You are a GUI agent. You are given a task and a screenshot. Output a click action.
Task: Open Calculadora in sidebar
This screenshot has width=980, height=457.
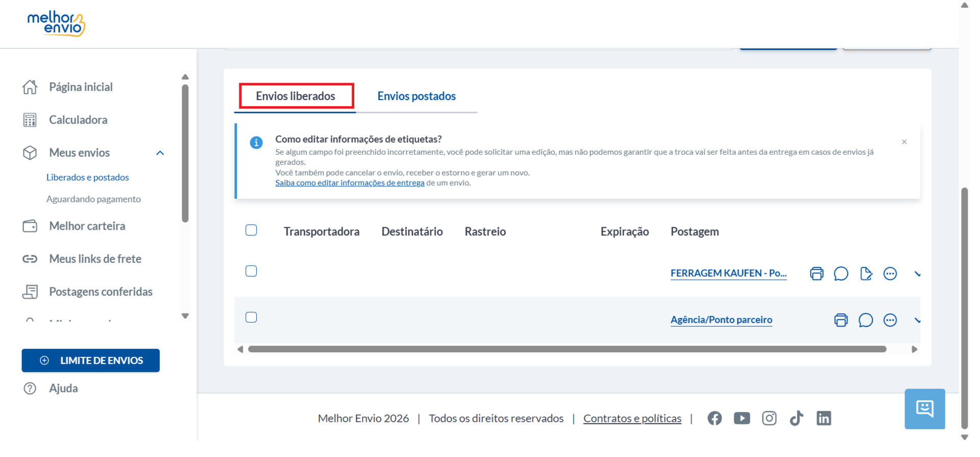(78, 120)
